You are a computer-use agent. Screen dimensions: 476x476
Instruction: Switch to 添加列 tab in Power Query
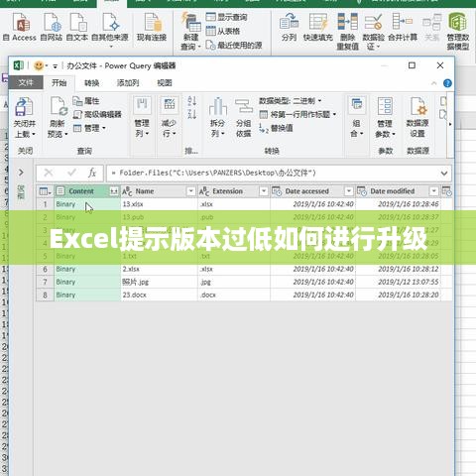coord(128,82)
